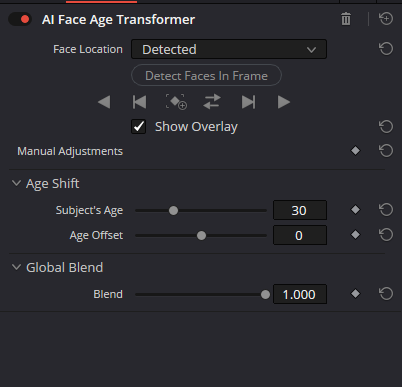Add keyframe for Age Offset

click(x=355, y=235)
